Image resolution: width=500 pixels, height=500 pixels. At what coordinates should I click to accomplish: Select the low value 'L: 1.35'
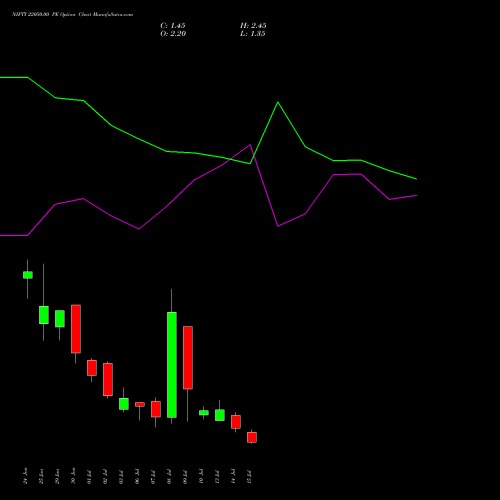253,34
